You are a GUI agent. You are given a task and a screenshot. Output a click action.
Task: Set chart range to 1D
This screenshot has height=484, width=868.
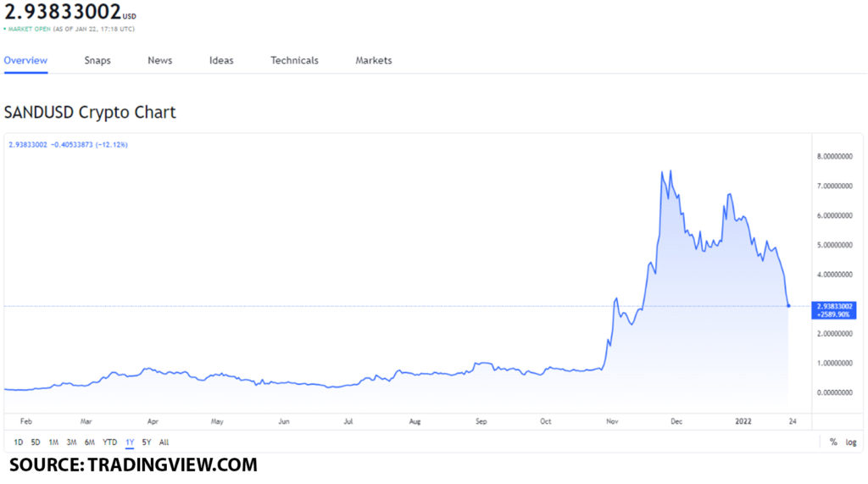point(19,442)
